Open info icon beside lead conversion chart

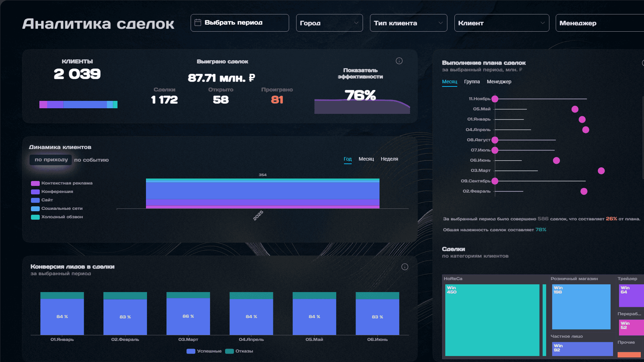coord(405,267)
